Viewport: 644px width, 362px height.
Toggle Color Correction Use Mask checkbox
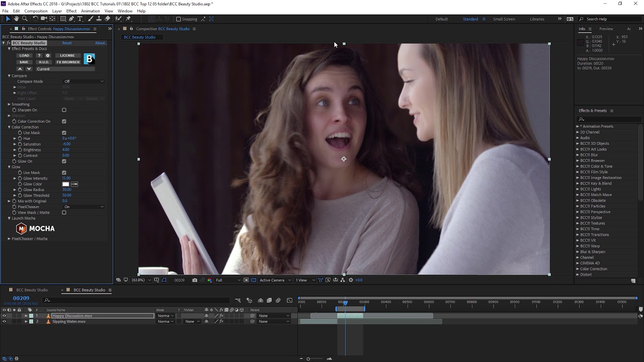click(x=64, y=133)
